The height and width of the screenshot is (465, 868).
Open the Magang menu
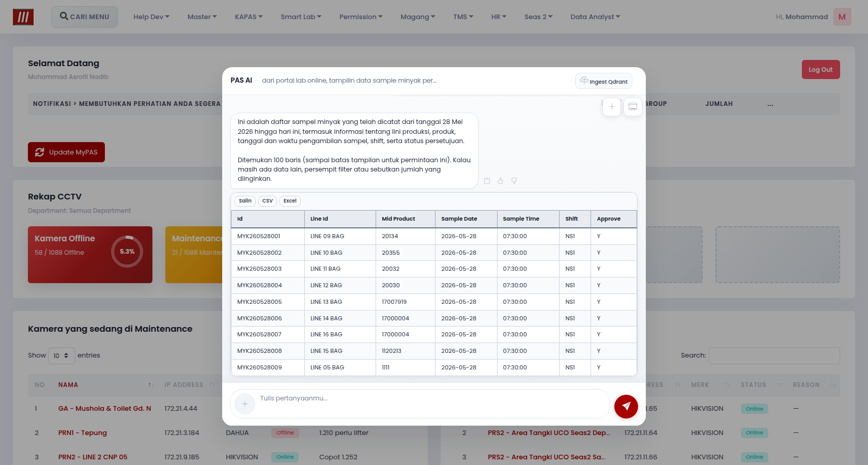tap(417, 17)
